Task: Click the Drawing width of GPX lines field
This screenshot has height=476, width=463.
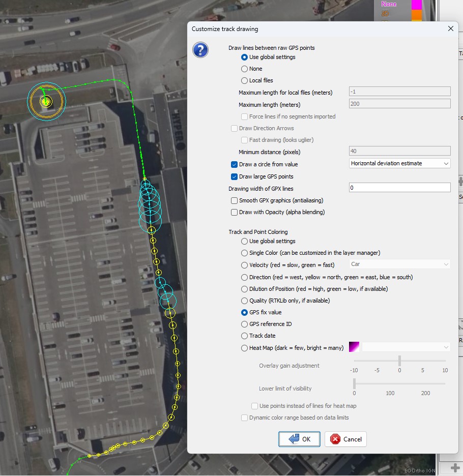Action: point(399,188)
